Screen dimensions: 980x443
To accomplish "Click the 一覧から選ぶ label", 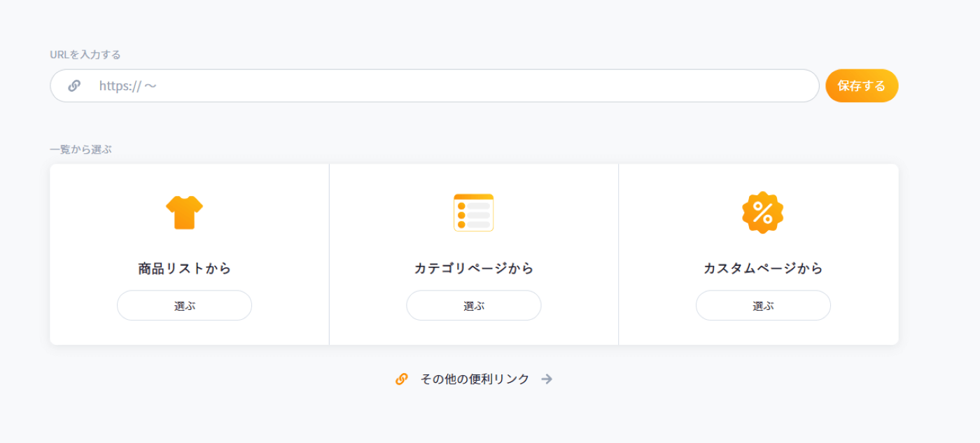I will [x=80, y=149].
